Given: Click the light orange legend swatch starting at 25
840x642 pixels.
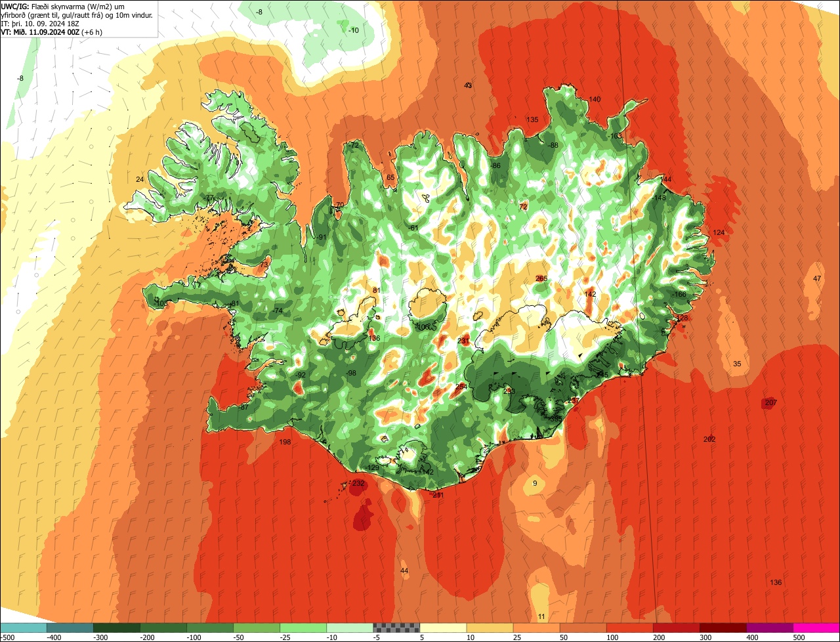Looking at the screenshot, I should tap(536, 628).
